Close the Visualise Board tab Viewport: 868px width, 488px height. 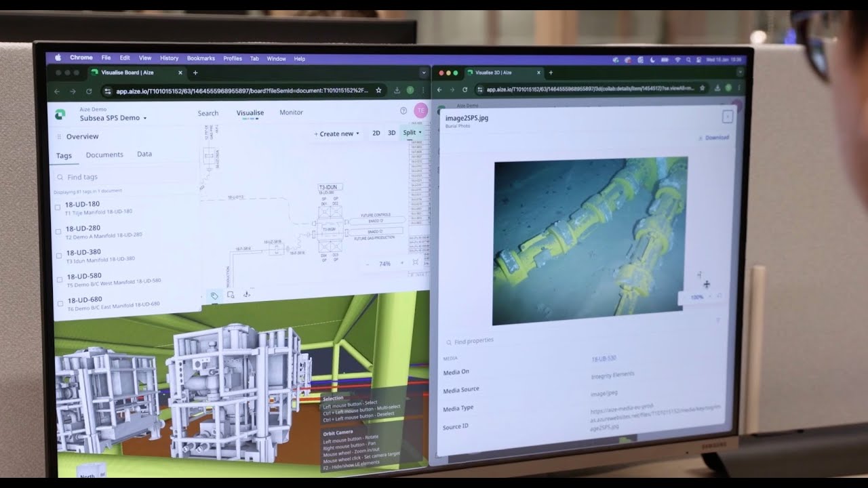click(x=180, y=73)
